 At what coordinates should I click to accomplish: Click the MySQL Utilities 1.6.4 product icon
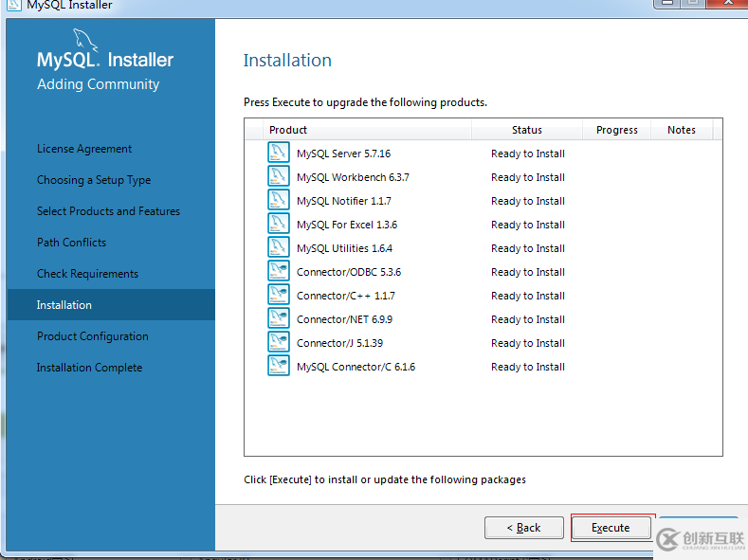coord(279,247)
